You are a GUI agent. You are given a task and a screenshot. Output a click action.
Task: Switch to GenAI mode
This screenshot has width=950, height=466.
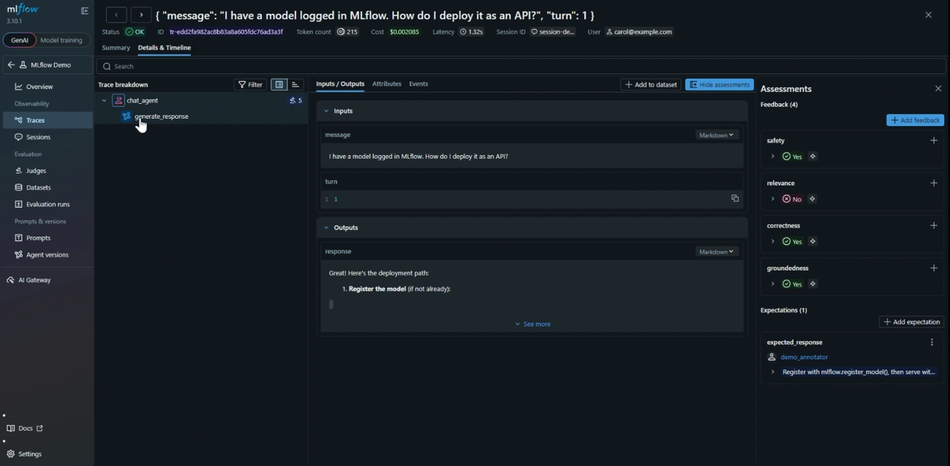point(19,41)
